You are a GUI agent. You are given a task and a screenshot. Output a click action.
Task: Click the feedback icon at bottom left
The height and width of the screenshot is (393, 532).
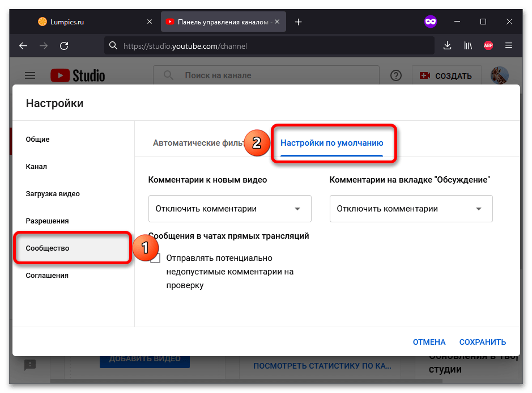tap(30, 365)
